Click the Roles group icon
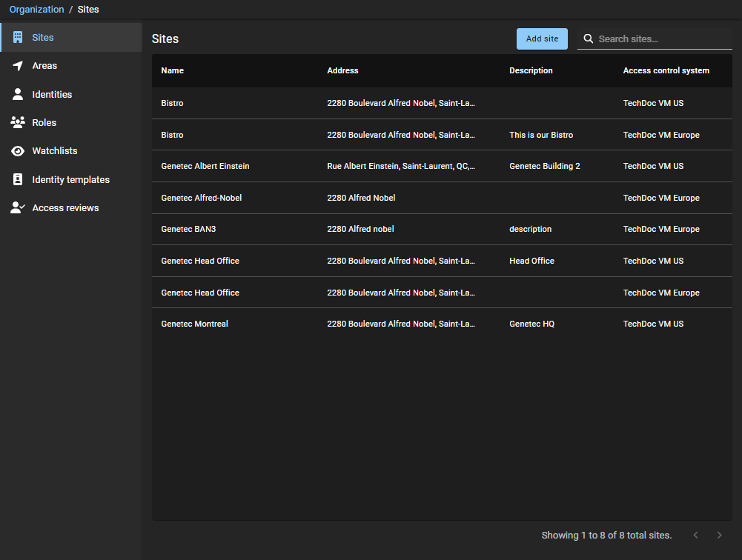The image size is (742, 560). [18, 122]
